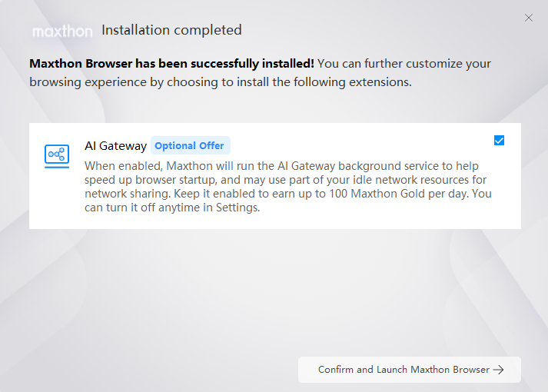548x392 pixels.
Task: Confirm and Launch Maxthon Browser
Action: 409,370
